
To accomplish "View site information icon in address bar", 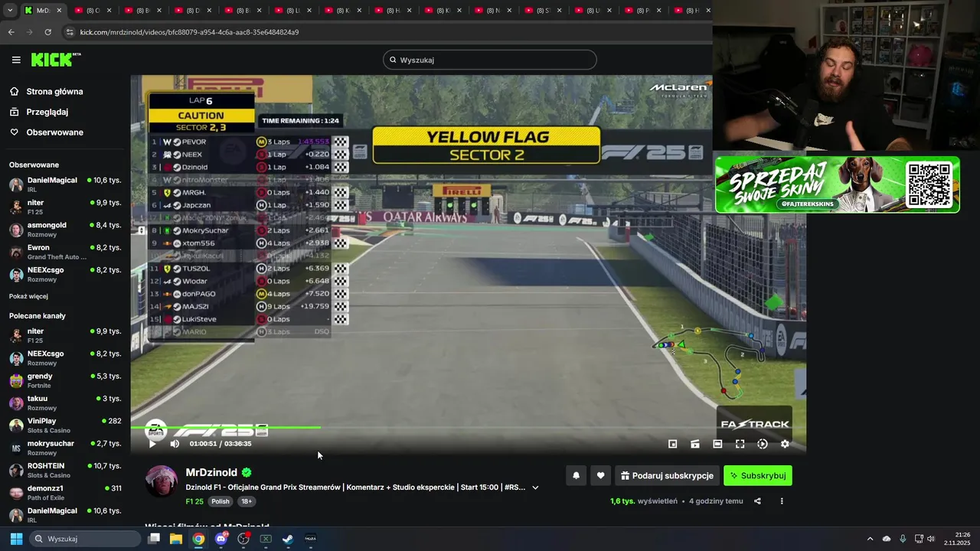I will [x=70, y=32].
